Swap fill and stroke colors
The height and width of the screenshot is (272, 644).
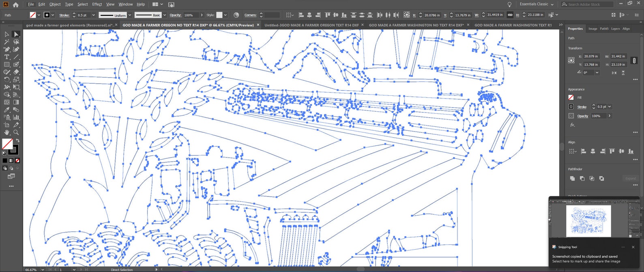17,140
